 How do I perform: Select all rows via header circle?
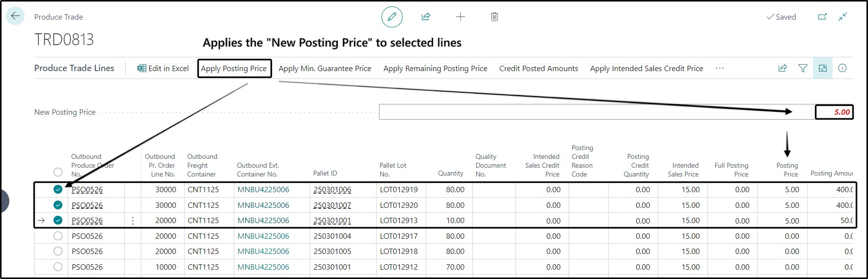tap(58, 172)
